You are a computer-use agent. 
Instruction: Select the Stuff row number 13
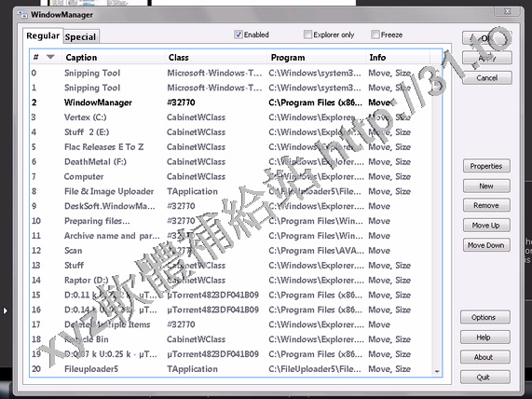click(x=231, y=266)
